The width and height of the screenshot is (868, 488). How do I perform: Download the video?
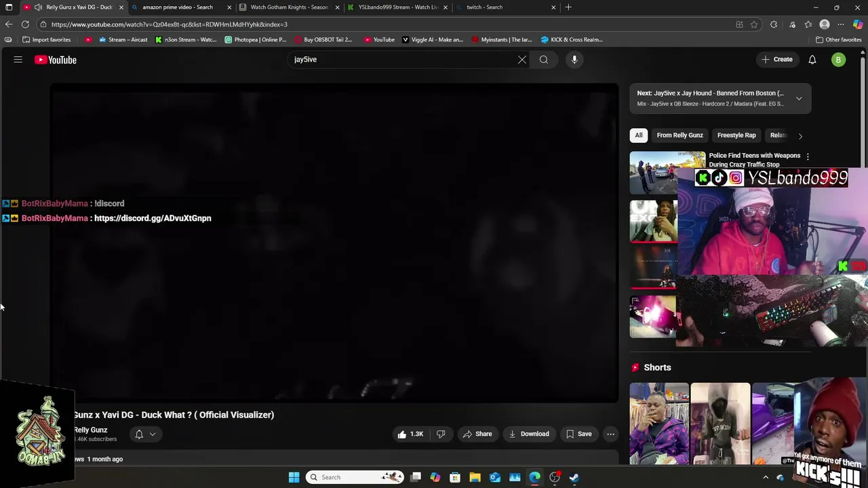[x=529, y=434]
